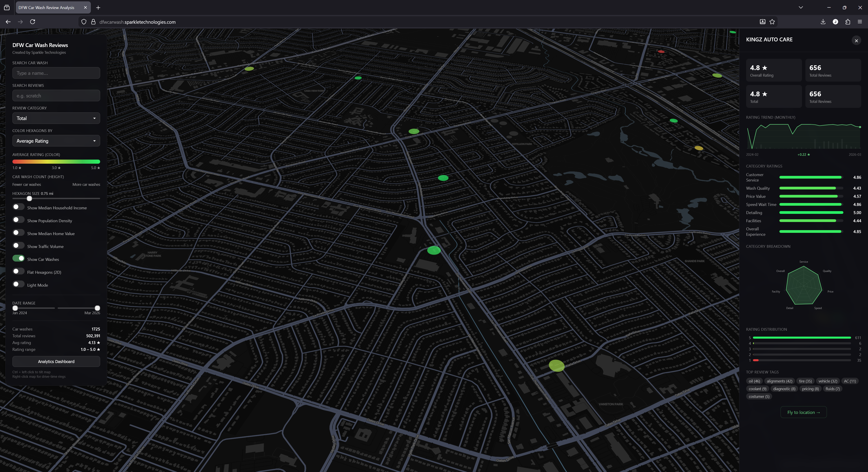Click the site padlock icon

93,22
